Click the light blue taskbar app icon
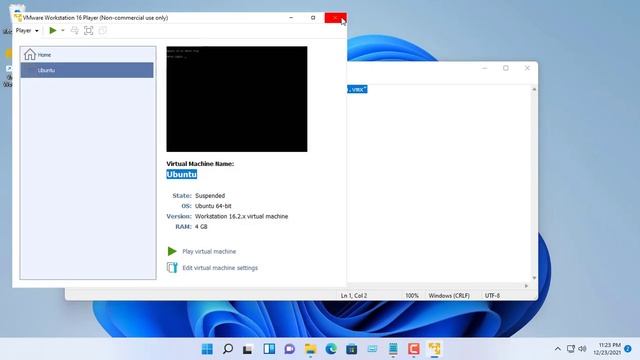Image resolution: width=640 pixels, height=360 pixels. pyautogui.click(x=372, y=349)
